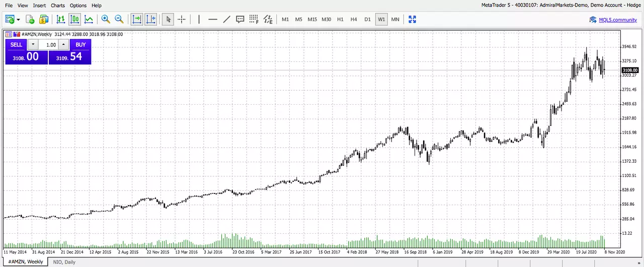Screen dimensions: 644x267
Task: Switch to M30 timeframe
Action: (326, 19)
